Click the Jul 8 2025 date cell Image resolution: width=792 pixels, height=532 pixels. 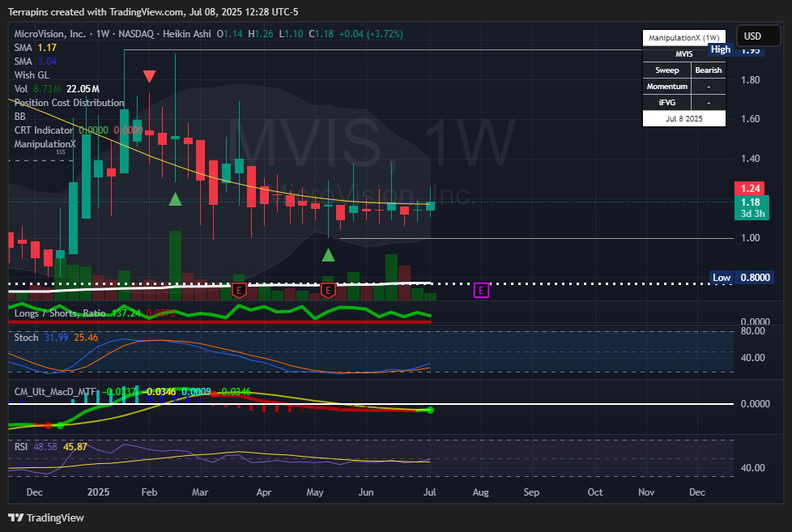pos(684,119)
